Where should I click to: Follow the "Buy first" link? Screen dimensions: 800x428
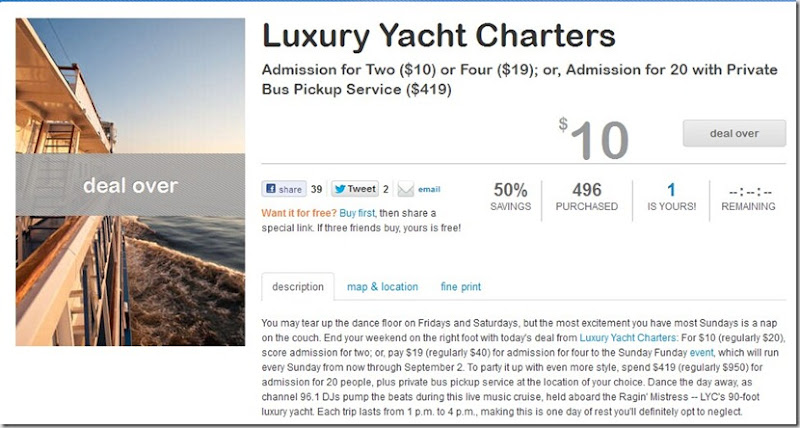pos(359,213)
